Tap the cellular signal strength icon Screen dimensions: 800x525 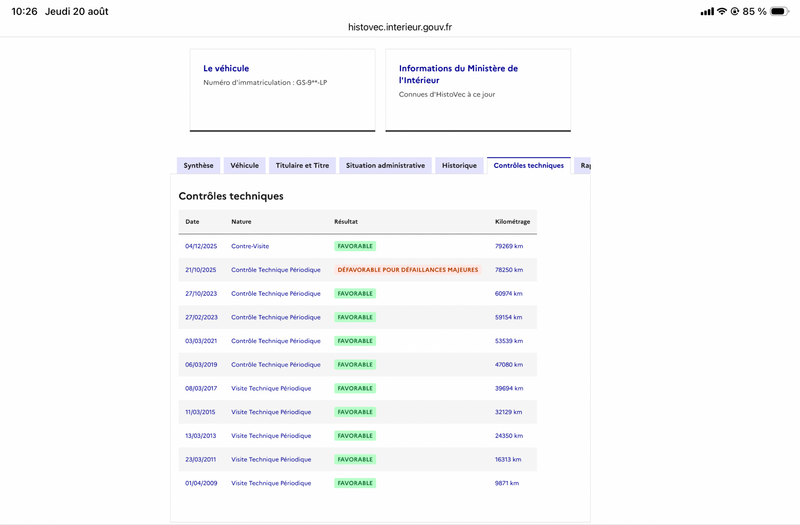pos(707,11)
